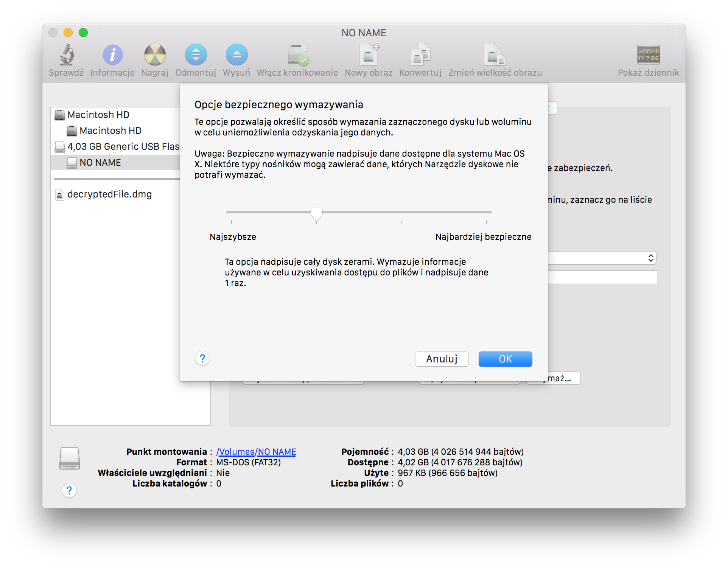
Task: Open the Informacje info icon
Action: 112,55
